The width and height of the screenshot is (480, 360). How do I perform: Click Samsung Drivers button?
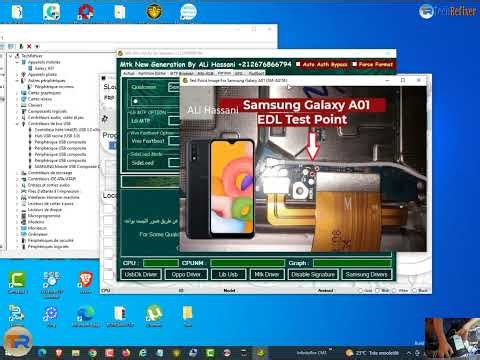[x=367, y=275]
